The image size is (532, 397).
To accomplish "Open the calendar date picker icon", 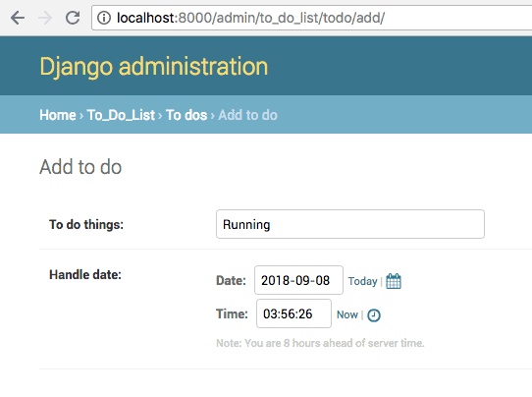I will pos(394,281).
